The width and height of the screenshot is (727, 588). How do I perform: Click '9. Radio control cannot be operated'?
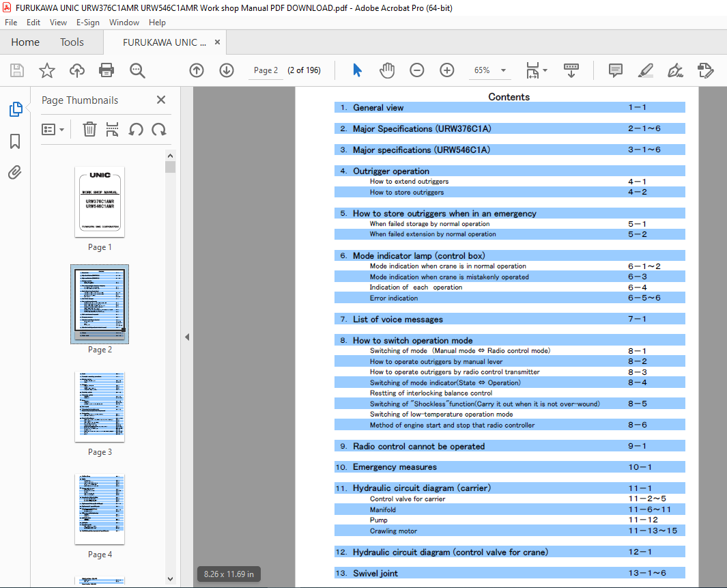coord(509,446)
